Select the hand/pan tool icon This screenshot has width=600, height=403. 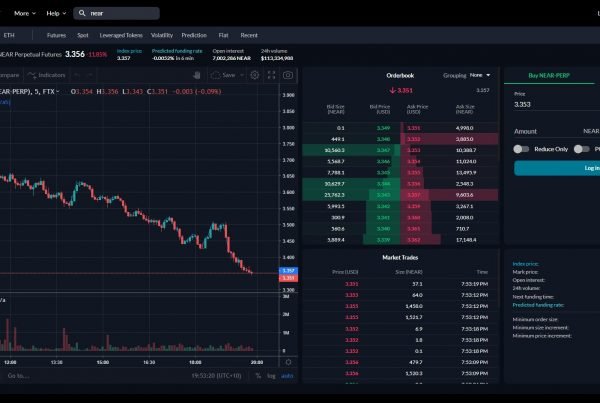pyautogui.click(x=197, y=75)
